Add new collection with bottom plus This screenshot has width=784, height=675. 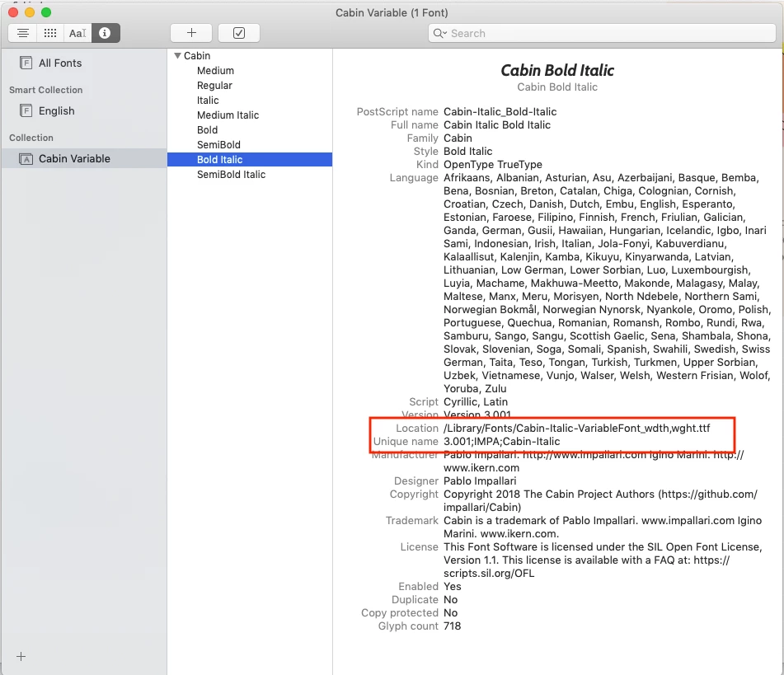click(21, 657)
